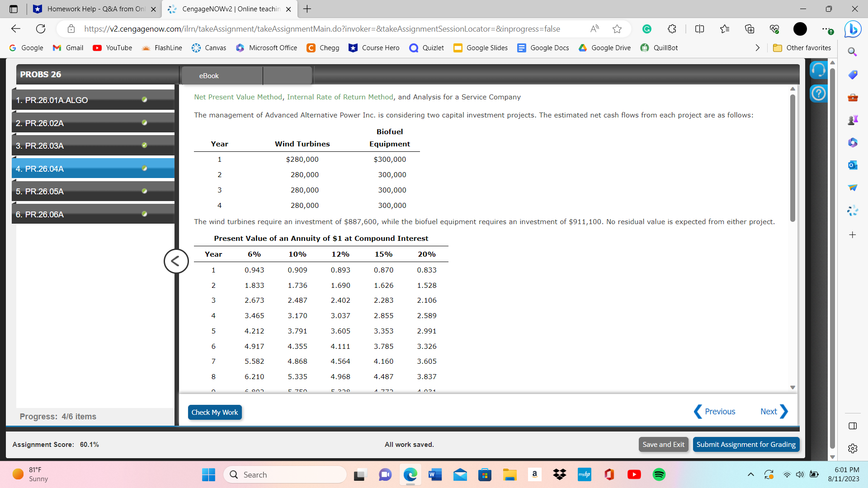Switch to the Homework Help Q&A browser tab
Image resolution: width=868 pixels, height=488 pixels.
point(90,9)
